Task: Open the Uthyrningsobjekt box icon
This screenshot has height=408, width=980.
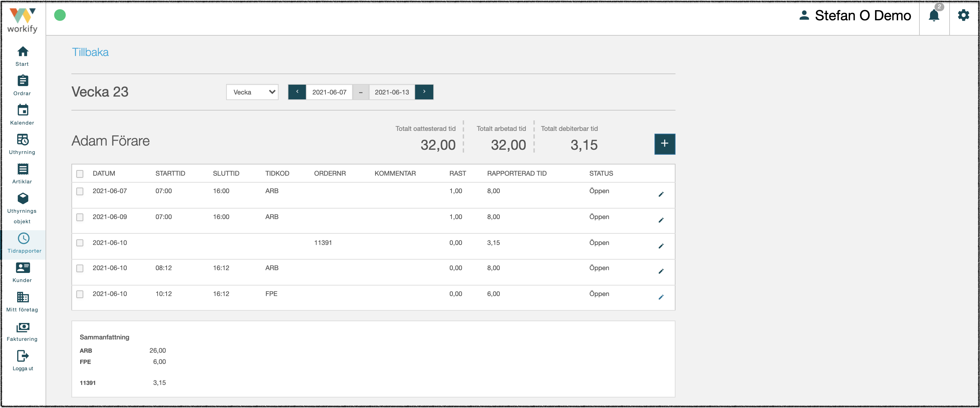Action: click(23, 198)
